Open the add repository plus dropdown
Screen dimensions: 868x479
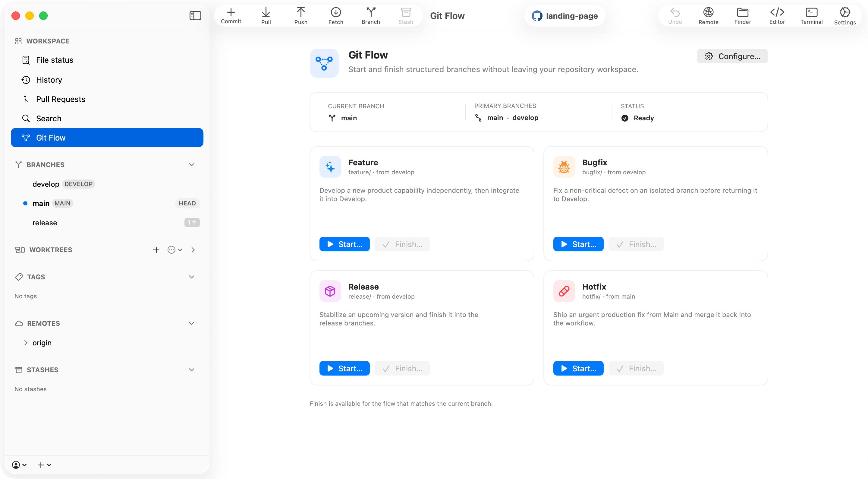(x=44, y=465)
